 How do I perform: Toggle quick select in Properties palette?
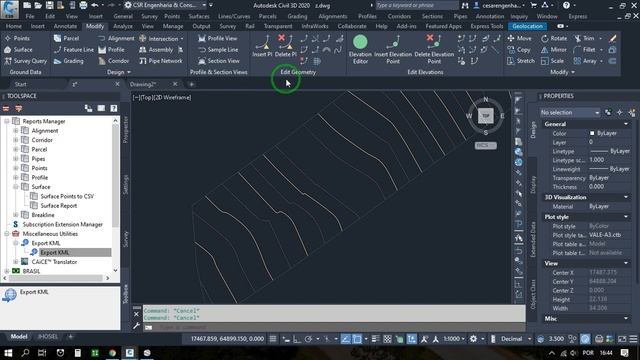coord(632,112)
